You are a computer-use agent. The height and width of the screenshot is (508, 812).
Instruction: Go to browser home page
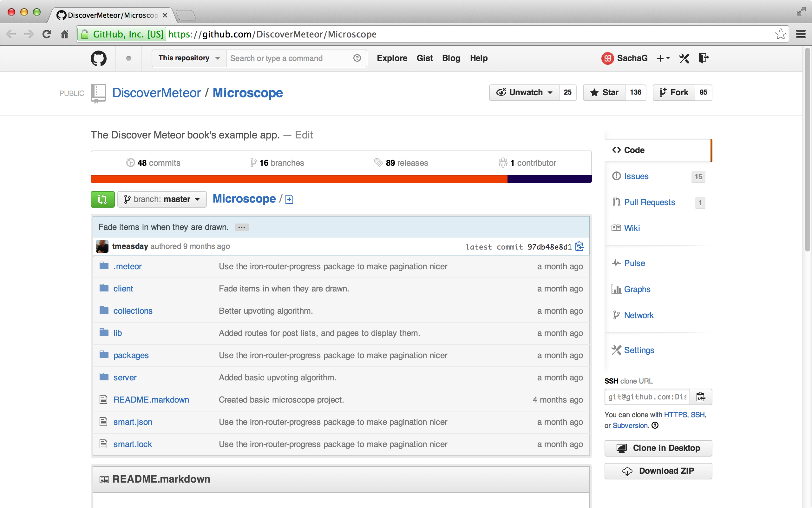(64, 34)
